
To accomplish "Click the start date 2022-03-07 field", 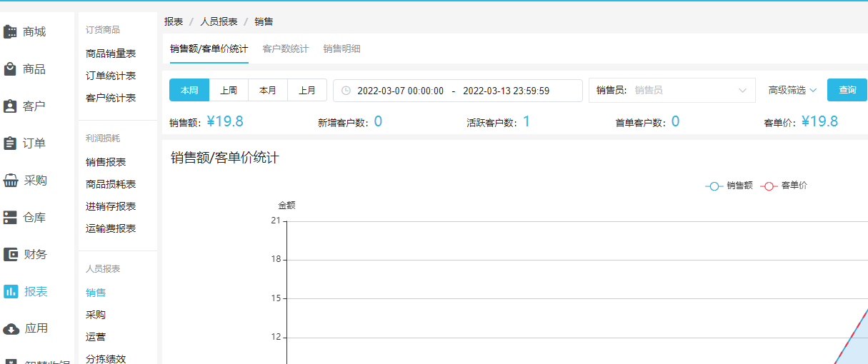I will point(400,91).
